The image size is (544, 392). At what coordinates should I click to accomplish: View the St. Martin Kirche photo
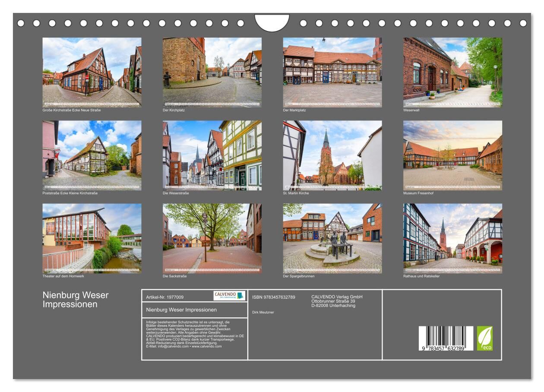point(332,155)
